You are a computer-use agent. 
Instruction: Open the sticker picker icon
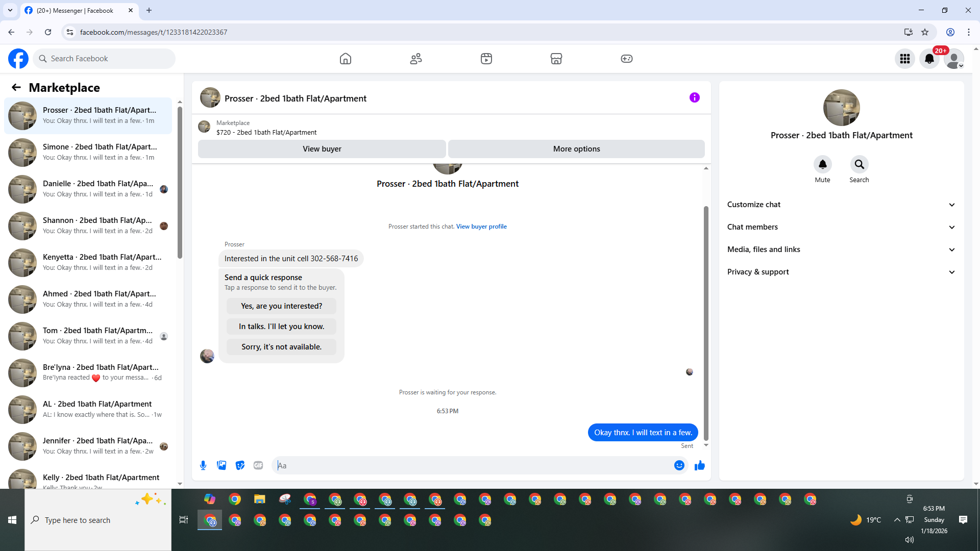point(240,465)
